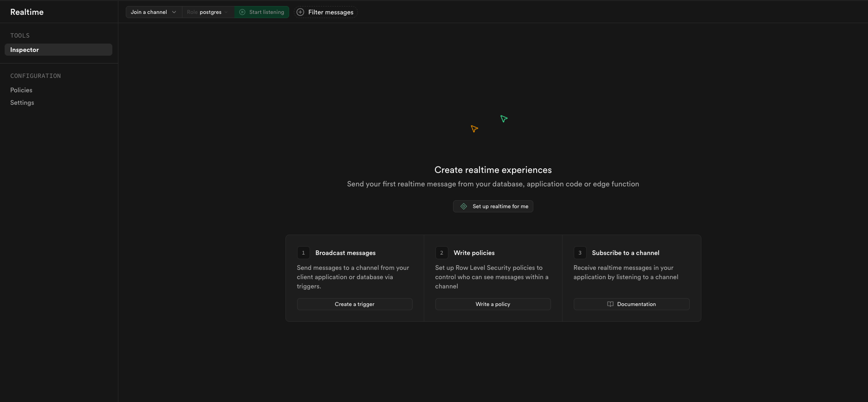Click Set up realtime for me
The width and height of the screenshot is (868, 402).
click(x=493, y=206)
